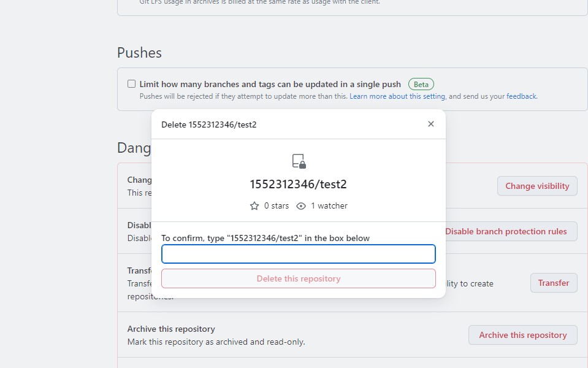Click the private repository lock icon
Viewport: 588px width, 368px height.
[x=299, y=161]
